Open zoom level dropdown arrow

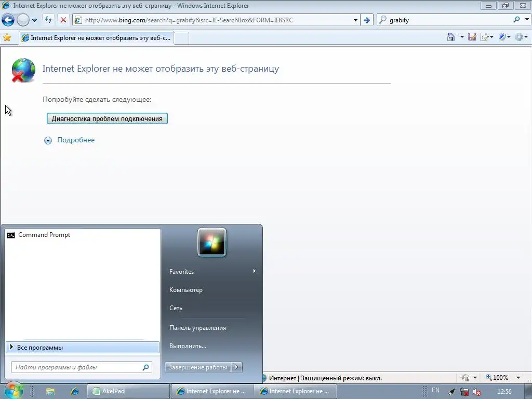click(518, 378)
